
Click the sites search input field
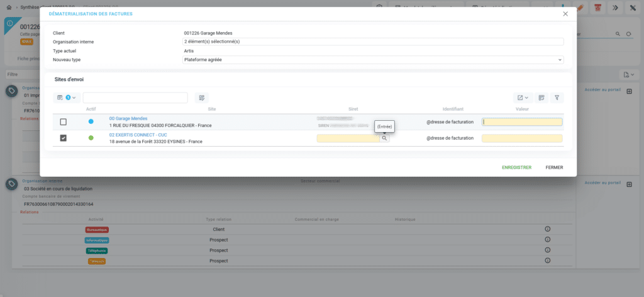point(135,98)
